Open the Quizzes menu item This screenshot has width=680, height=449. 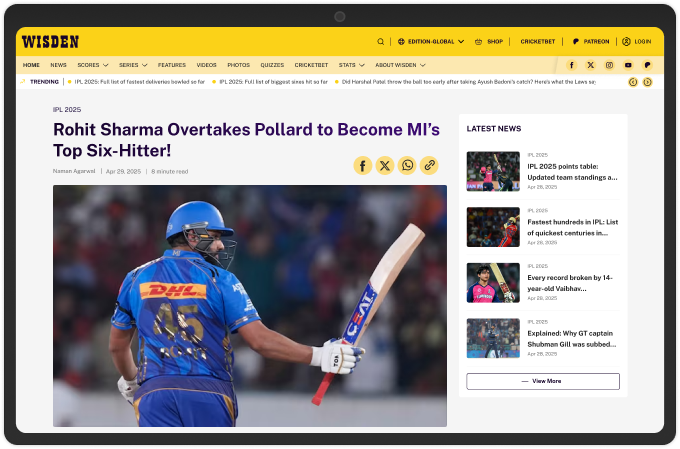(x=272, y=65)
